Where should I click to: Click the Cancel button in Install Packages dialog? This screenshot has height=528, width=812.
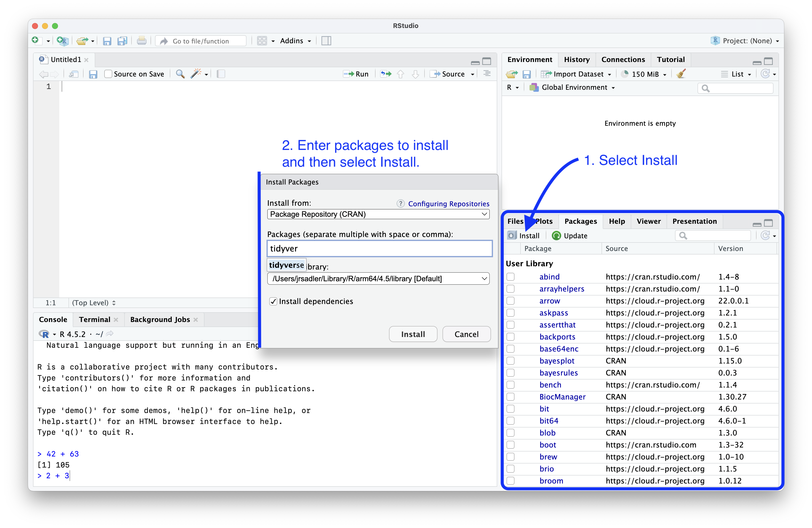466,334
